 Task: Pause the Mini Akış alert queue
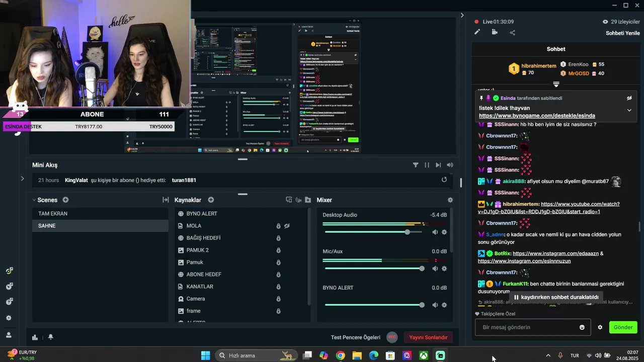(427, 165)
